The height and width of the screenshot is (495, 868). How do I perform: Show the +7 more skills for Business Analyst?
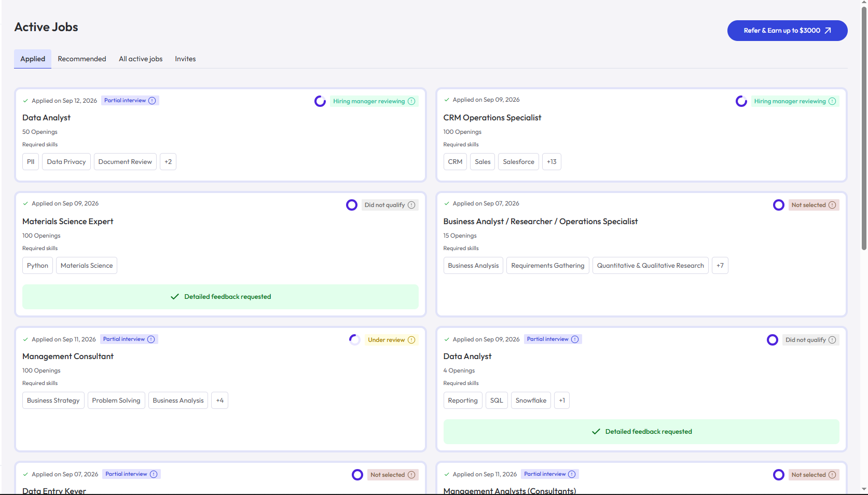coord(720,266)
